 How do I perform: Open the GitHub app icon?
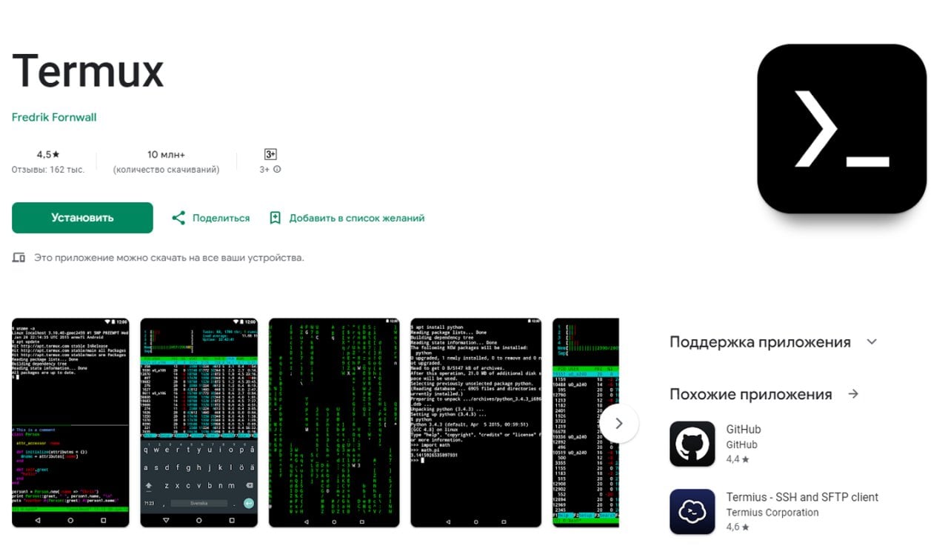pos(692,443)
